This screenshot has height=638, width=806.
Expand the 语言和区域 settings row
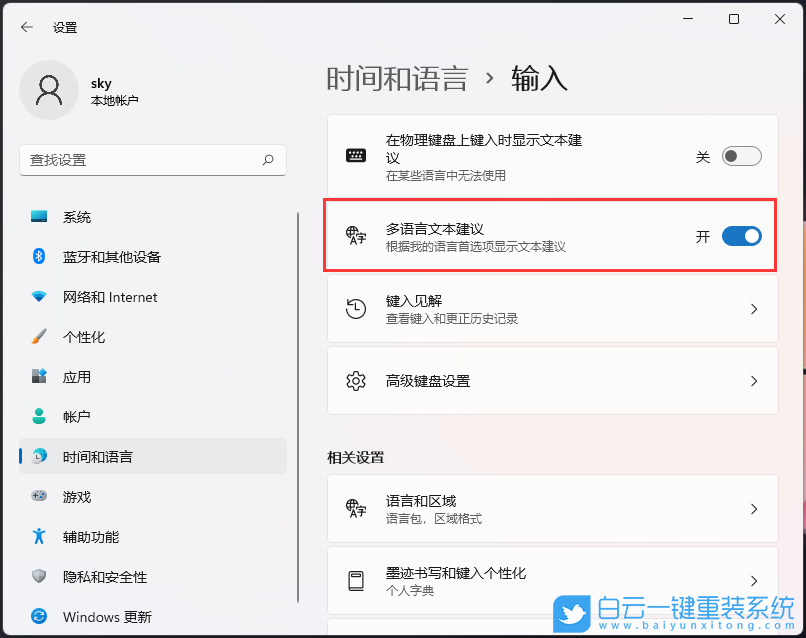point(754,509)
